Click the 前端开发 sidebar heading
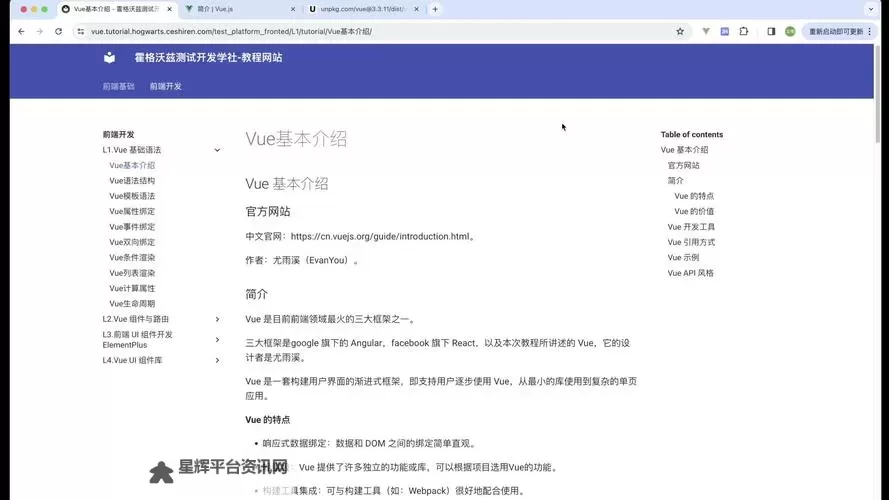Image resolution: width=889 pixels, height=500 pixels. [118, 134]
